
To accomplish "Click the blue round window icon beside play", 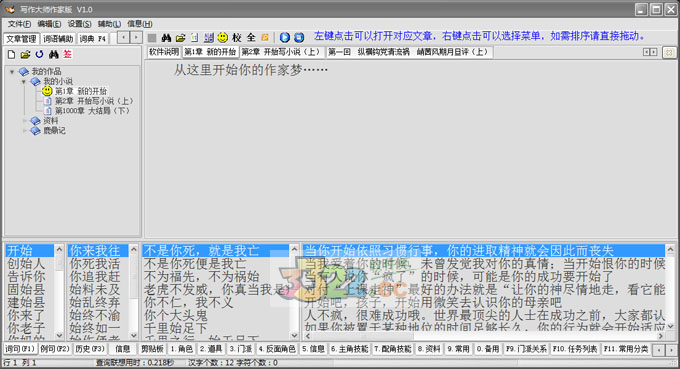I will point(299,38).
